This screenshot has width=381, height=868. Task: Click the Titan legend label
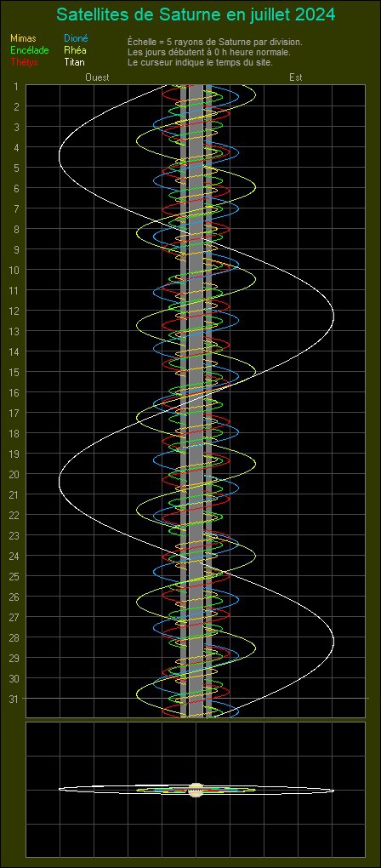74,62
